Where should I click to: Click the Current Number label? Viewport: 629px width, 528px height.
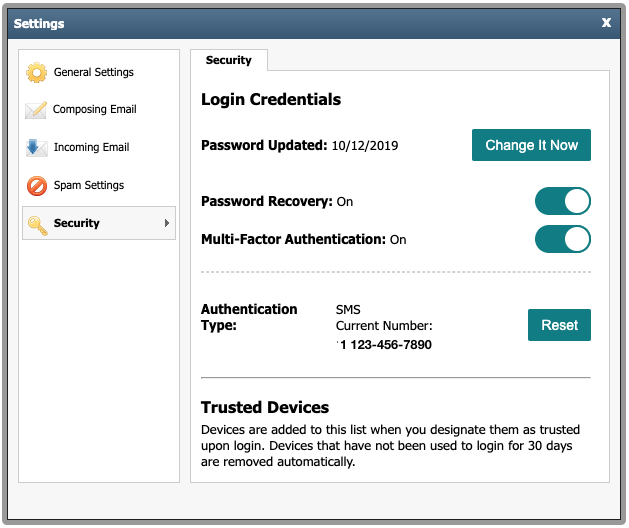pyautogui.click(x=384, y=326)
